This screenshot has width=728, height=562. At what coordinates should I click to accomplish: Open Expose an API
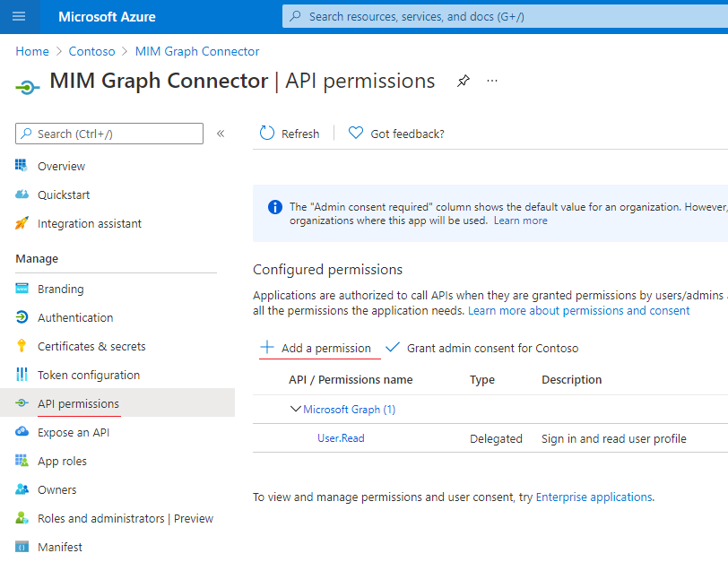(x=74, y=433)
